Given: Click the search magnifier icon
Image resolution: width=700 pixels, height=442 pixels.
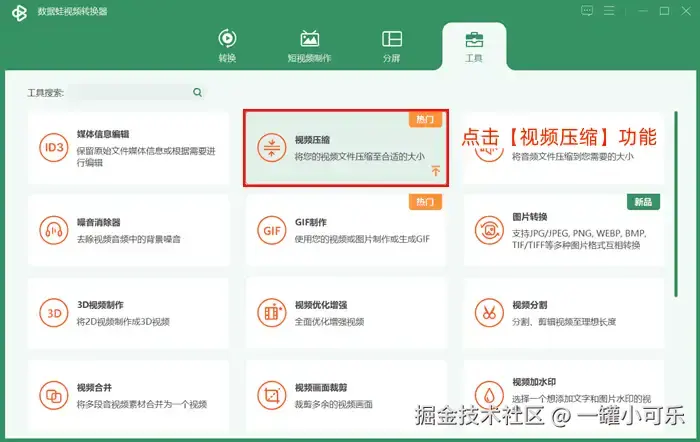Looking at the screenshot, I should click(197, 92).
